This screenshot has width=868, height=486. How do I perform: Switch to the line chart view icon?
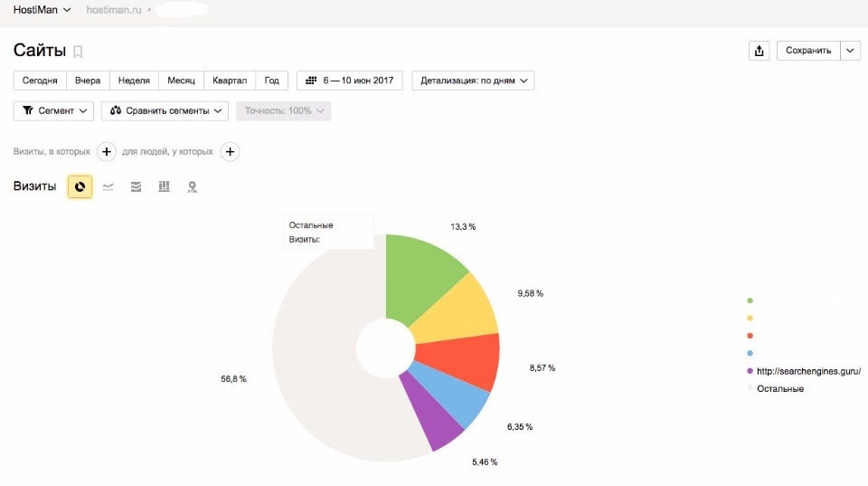click(108, 186)
